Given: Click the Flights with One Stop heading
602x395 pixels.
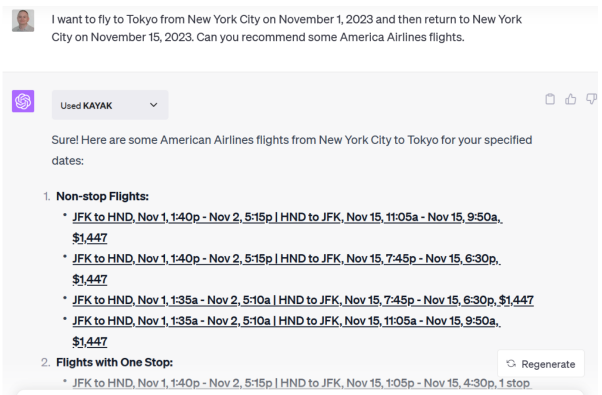Looking at the screenshot, I should 114,362.
